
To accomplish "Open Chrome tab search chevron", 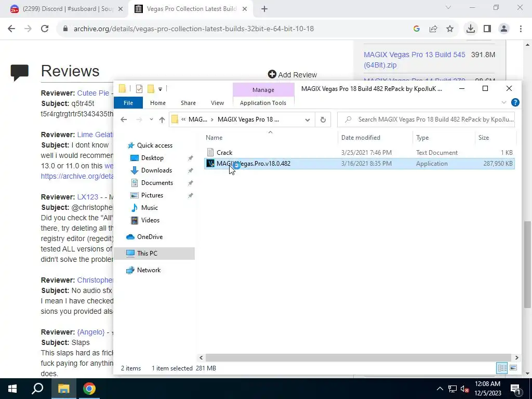I will [x=448, y=7].
